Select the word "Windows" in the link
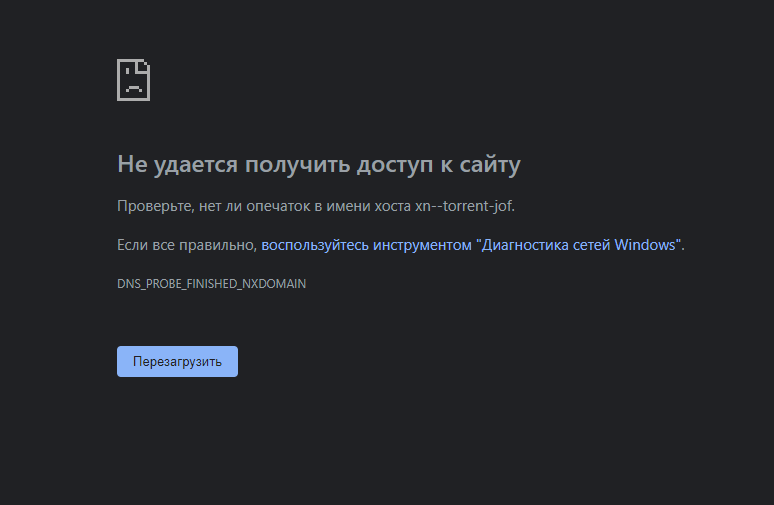 tap(647, 245)
